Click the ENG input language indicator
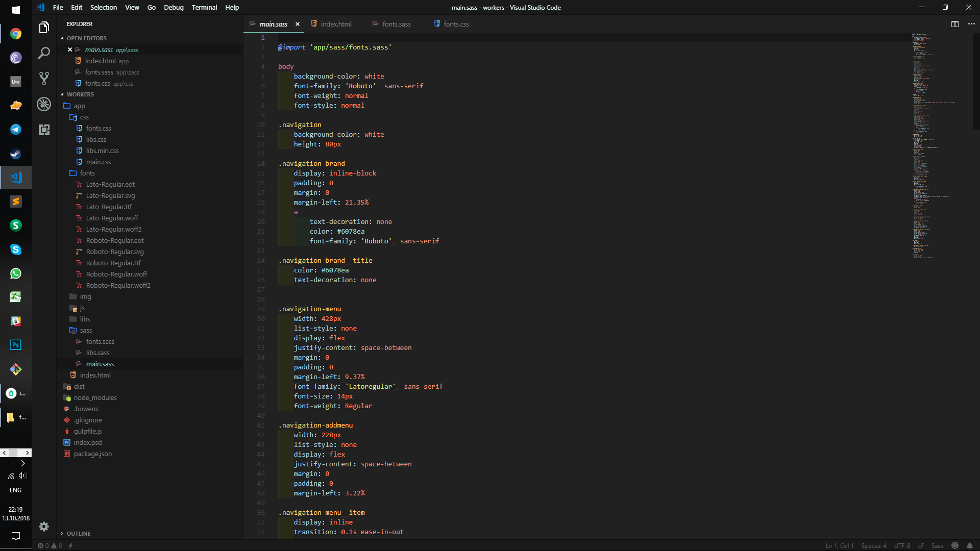This screenshot has height=551, width=980. click(16, 490)
